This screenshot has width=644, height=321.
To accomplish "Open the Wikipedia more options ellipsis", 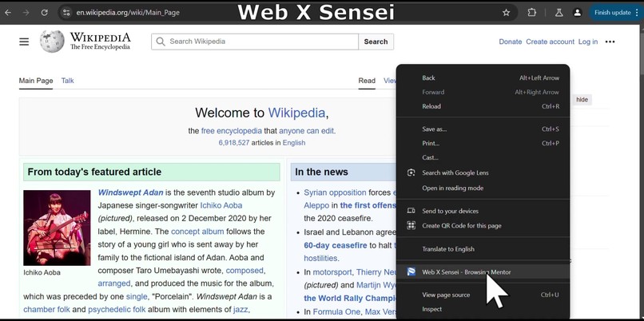I will click(x=610, y=42).
